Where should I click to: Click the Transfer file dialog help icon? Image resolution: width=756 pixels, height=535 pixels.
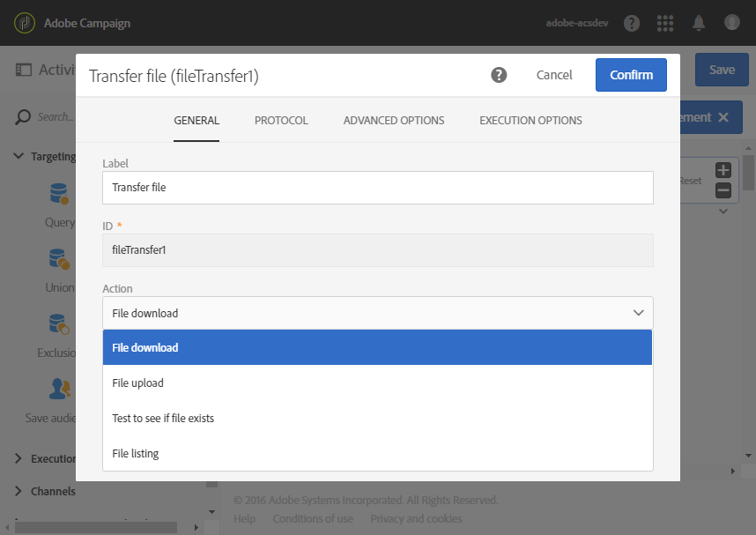[499, 75]
